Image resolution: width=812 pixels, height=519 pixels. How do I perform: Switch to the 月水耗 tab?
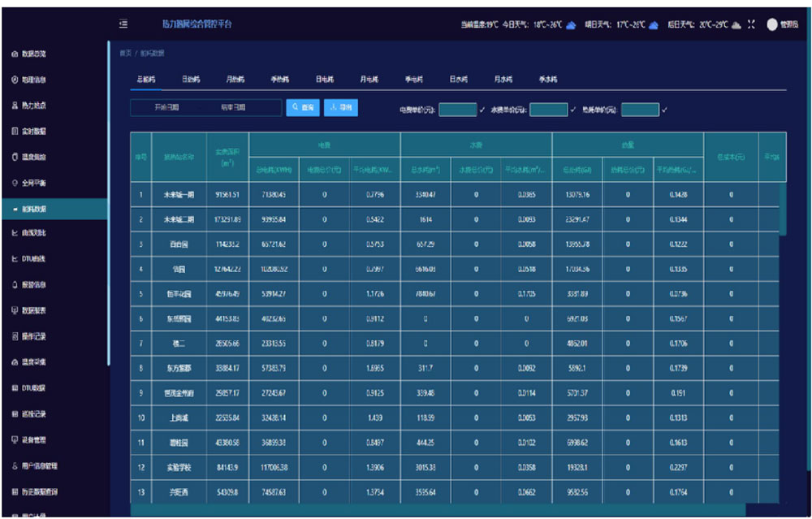tap(503, 80)
